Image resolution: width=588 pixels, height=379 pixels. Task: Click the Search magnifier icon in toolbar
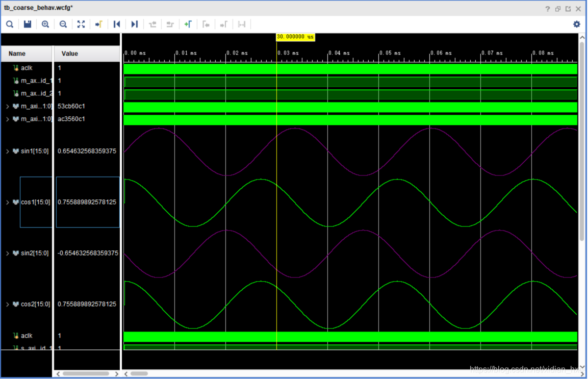pyautogui.click(x=10, y=24)
